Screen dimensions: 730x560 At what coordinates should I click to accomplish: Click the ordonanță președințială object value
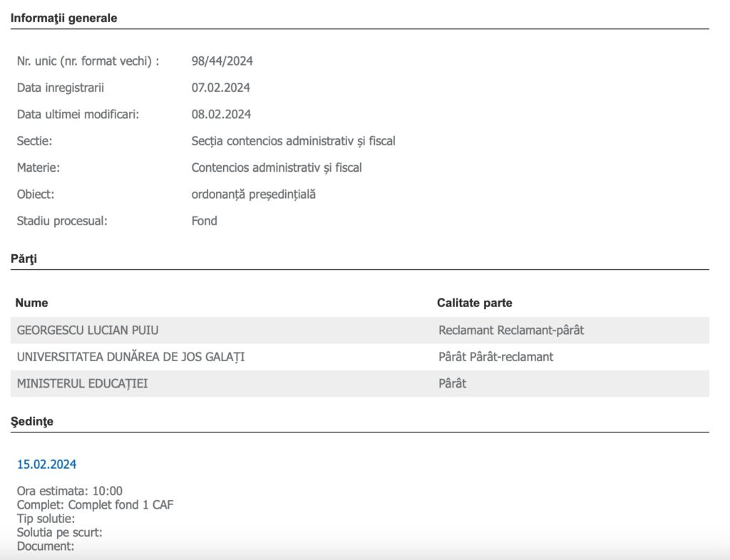[253, 194]
